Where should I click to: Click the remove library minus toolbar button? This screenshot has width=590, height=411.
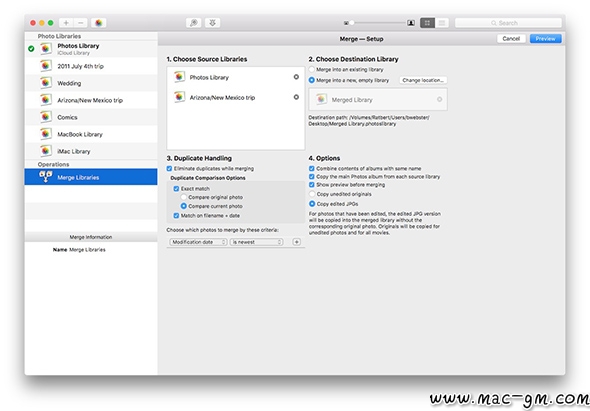(81, 23)
